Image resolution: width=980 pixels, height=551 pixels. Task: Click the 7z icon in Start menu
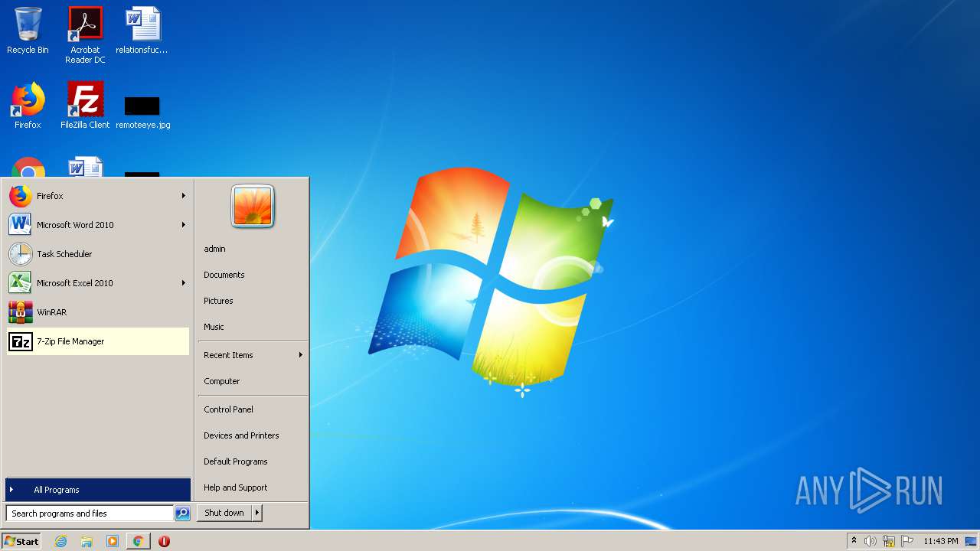pyautogui.click(x=20, y=341)
